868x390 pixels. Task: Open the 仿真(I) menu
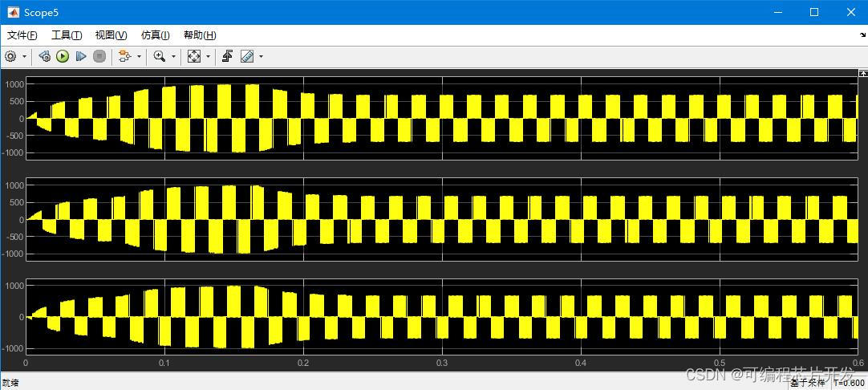155,35
